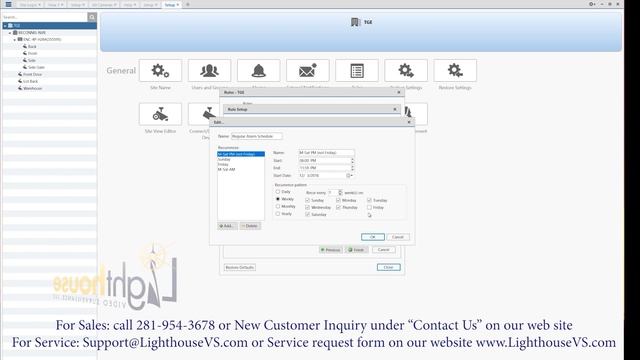The width and height of the screenshot is (640, 360).
Task: Uncheck the Wednesday checkbox
Action: tap(307, 207)
